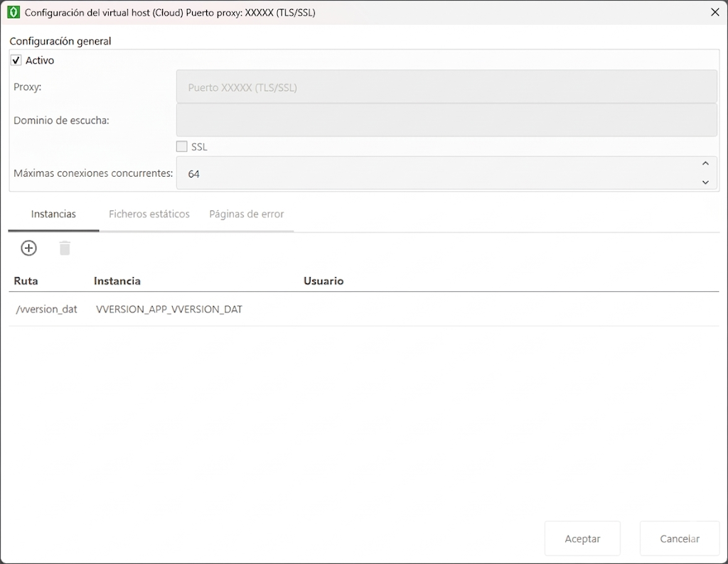The image size is (728, 564).
Task: Sort by the Usuario column header
Action: click(x=323, y=281)
